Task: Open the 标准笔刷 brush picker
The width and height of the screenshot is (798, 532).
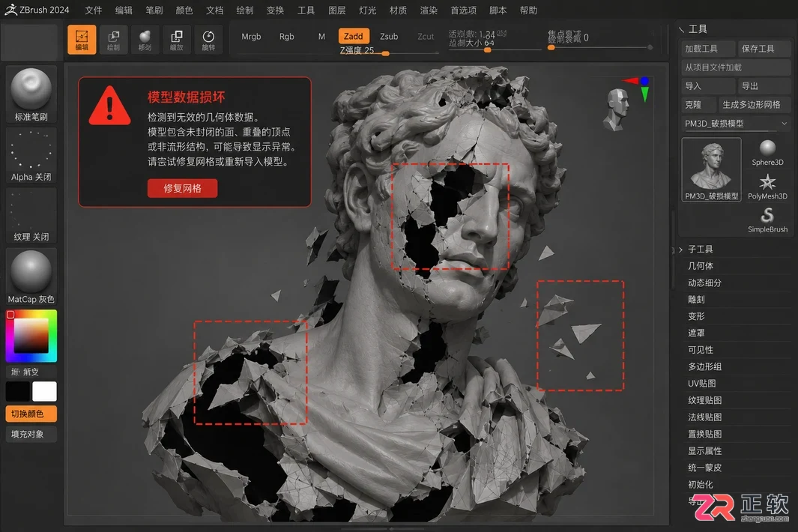Action: (x=31, y=94)
